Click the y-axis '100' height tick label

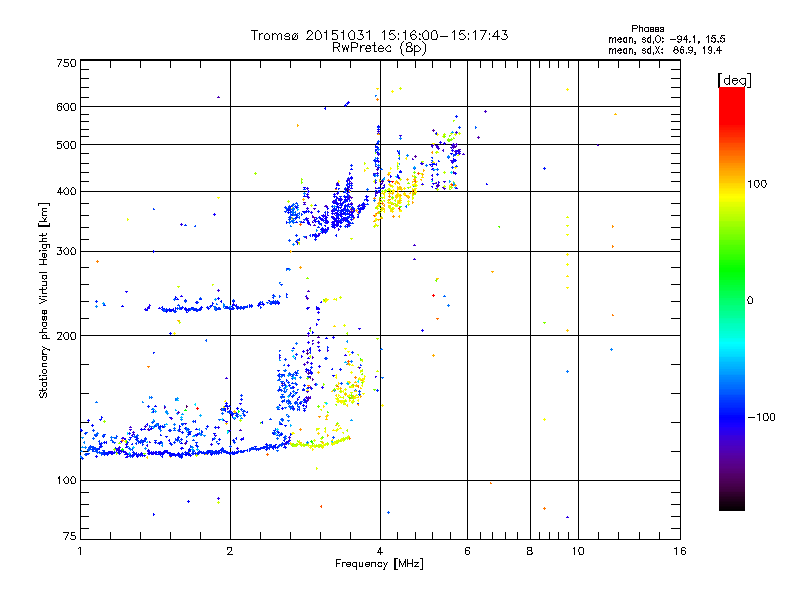click(66, 481)
